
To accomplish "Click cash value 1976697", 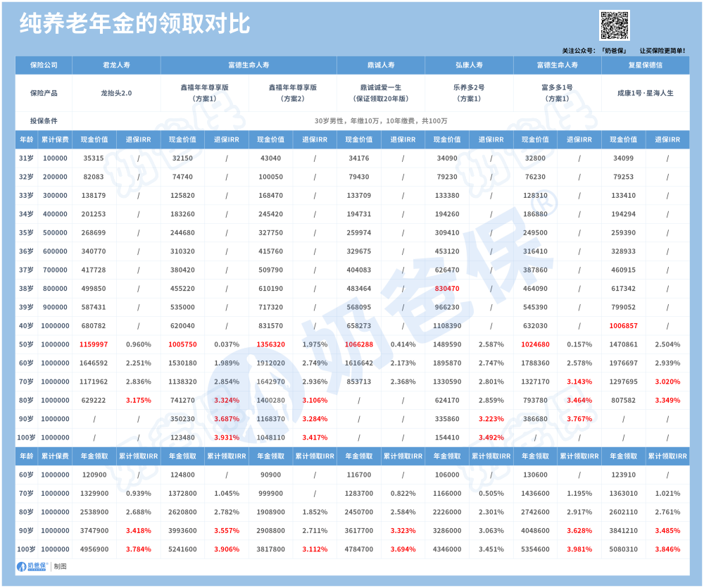I will (623, 363).
